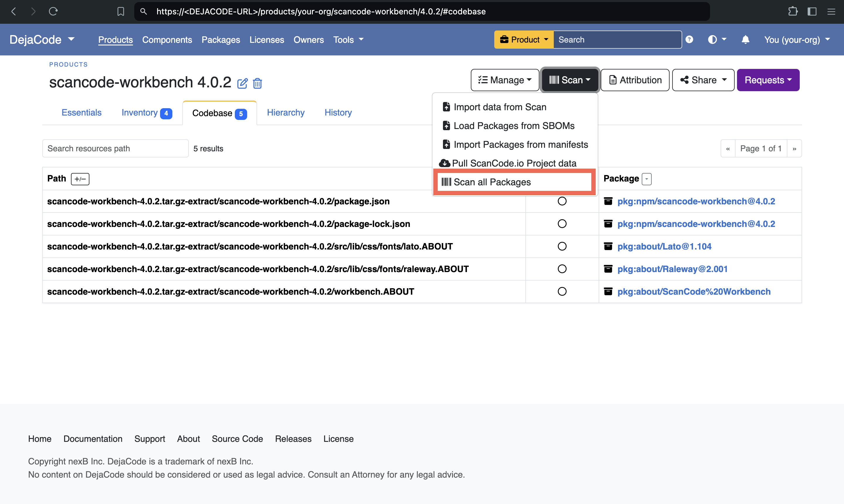Select radio for raleway.ABOUT row

point(562,269)
